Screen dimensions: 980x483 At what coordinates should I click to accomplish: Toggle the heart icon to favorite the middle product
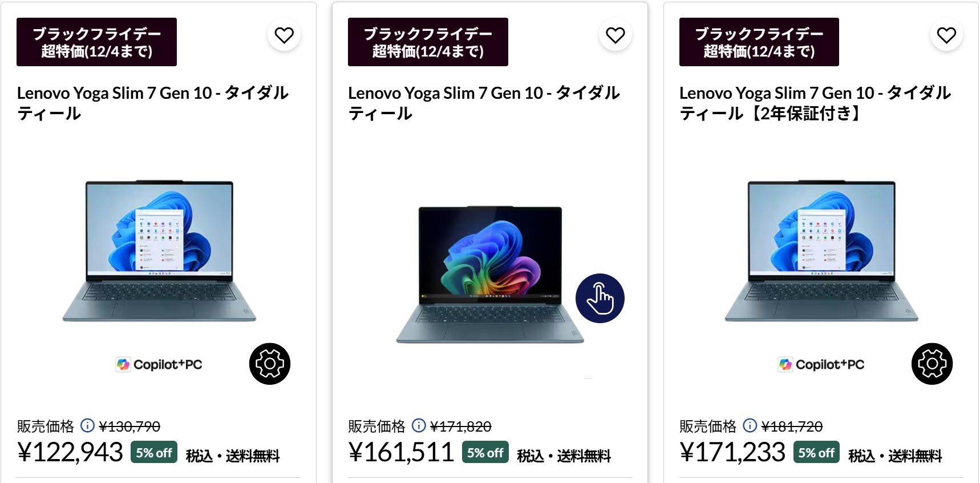point(615,35)
